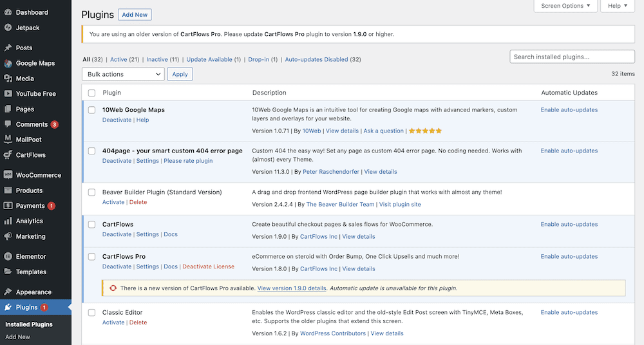The height and width of the screenshot is (345, 644).
Task: Click the Products box icon
Action: 8,190
